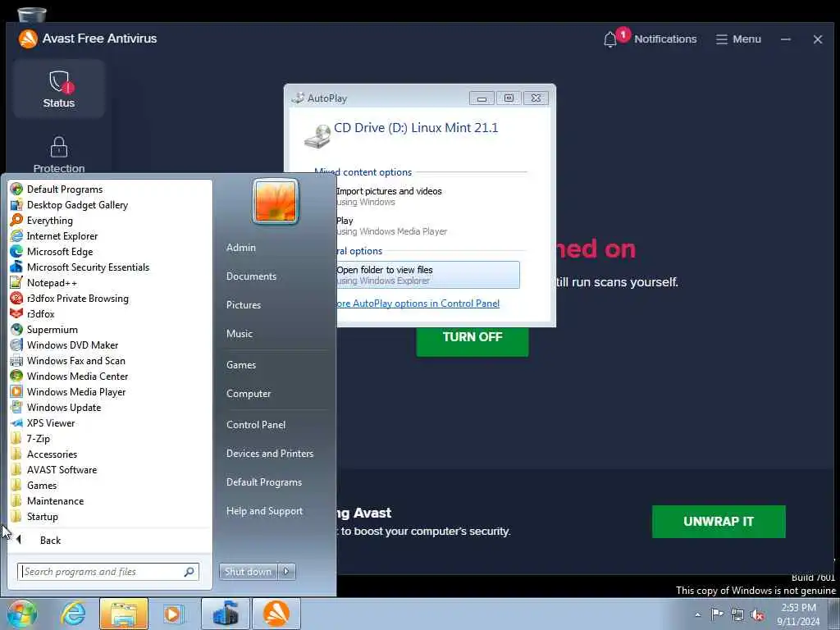Launch Notepad++ icon

16,282
